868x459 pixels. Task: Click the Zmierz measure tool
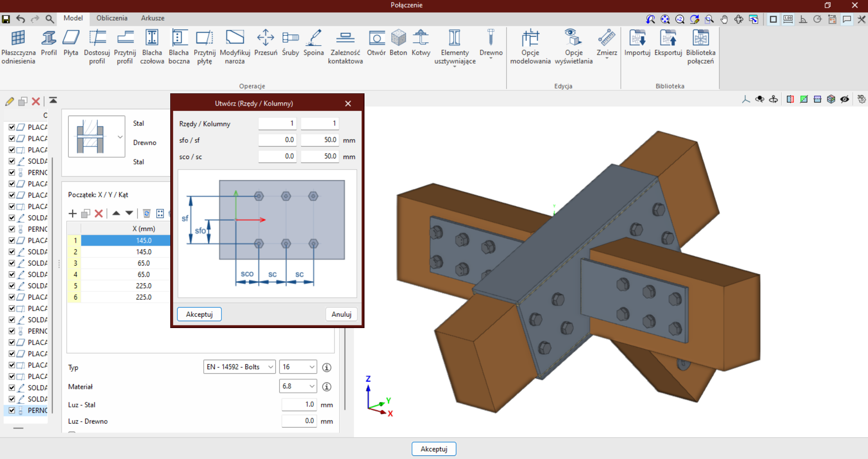[606, 43]
